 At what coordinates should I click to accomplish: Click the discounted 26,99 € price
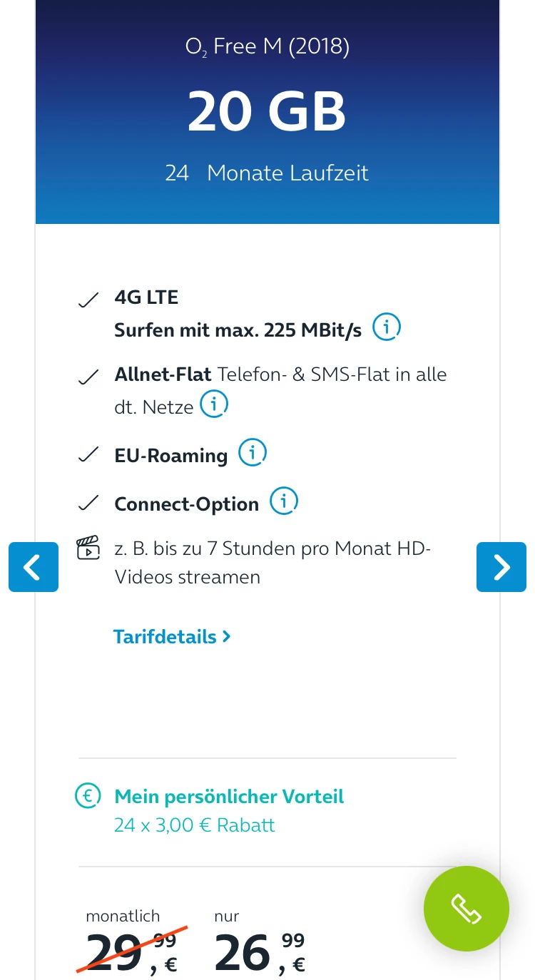(x=260, y=951)
